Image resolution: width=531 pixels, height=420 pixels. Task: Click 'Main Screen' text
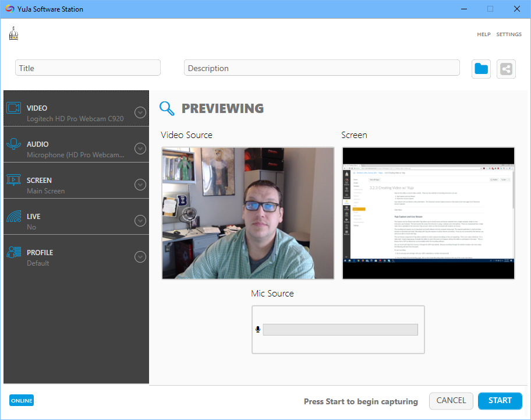coord(46,191)
